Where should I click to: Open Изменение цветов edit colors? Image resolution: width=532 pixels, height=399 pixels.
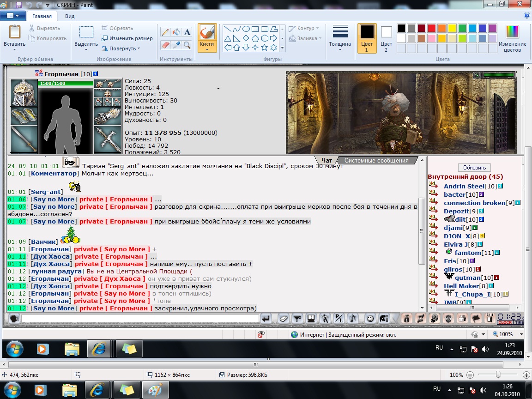click(x=512, y=38)
